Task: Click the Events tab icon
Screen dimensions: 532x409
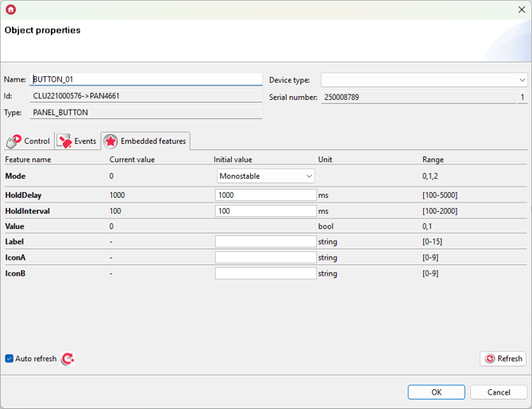Action: [x=64, y=141]
